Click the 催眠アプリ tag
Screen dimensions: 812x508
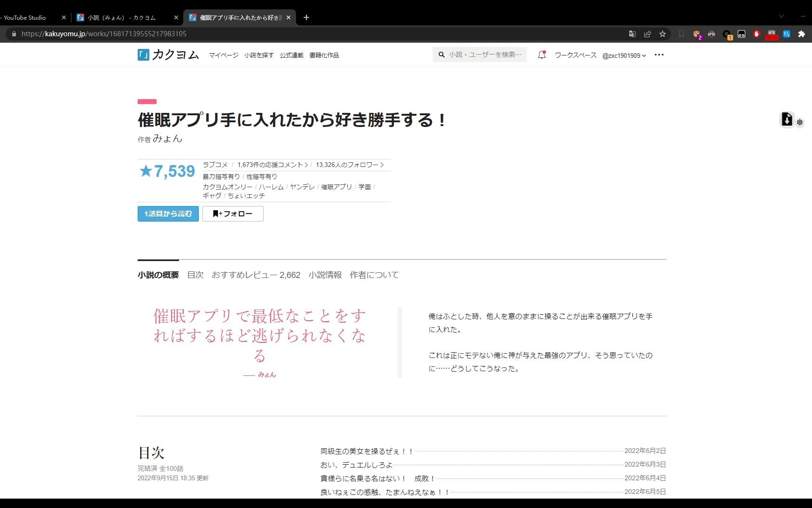(x=336, y=187)
